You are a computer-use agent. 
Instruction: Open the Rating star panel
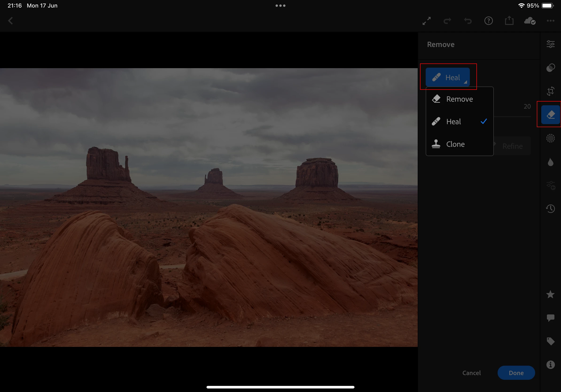[x=550, y=294]
